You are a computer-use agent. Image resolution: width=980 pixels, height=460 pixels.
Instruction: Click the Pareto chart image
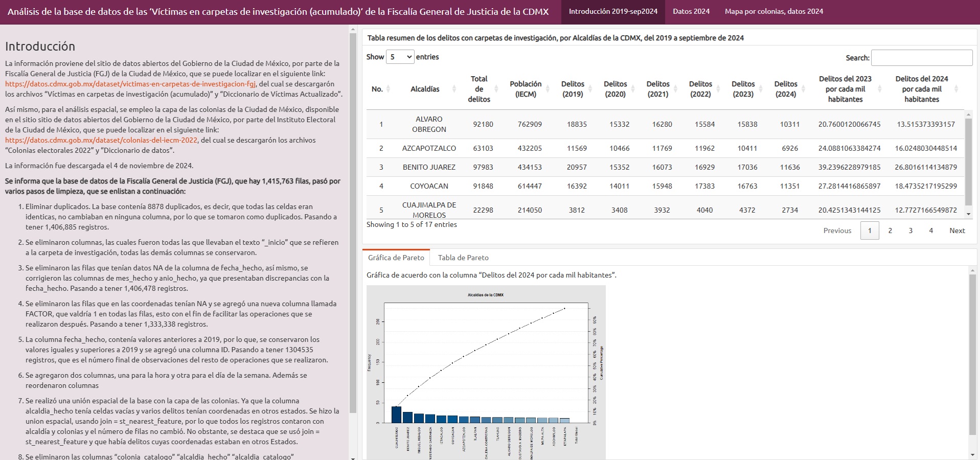[x=486, y=372]
